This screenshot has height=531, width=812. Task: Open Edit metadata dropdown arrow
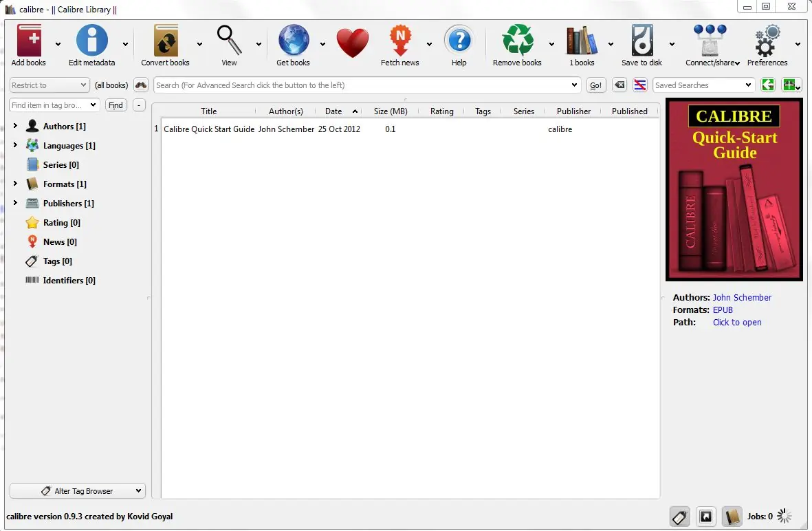point(125,45)
